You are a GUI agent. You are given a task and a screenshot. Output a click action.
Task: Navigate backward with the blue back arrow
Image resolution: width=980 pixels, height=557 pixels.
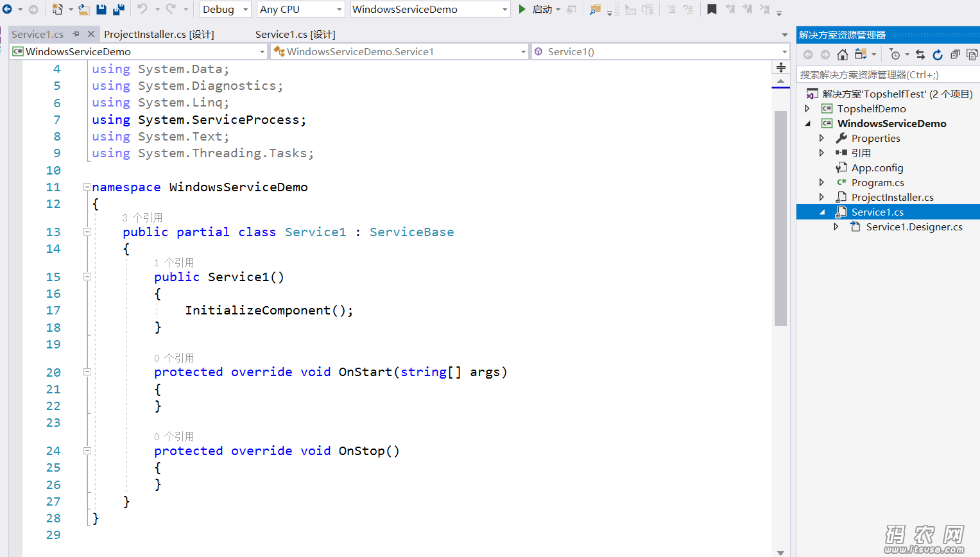8,10
